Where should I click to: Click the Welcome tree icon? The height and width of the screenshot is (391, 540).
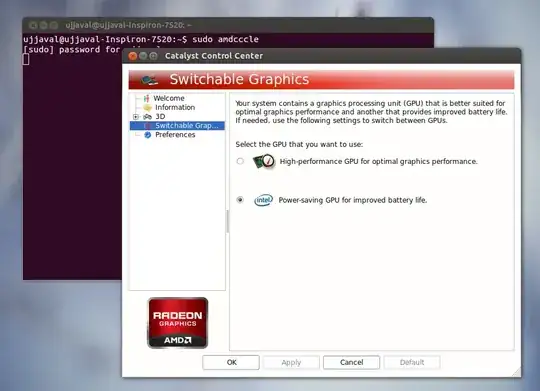coord(147,98)
